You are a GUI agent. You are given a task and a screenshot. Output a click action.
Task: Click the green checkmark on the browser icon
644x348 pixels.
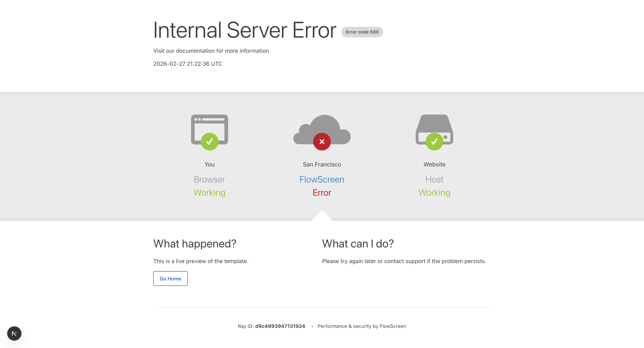pos(210,141)
